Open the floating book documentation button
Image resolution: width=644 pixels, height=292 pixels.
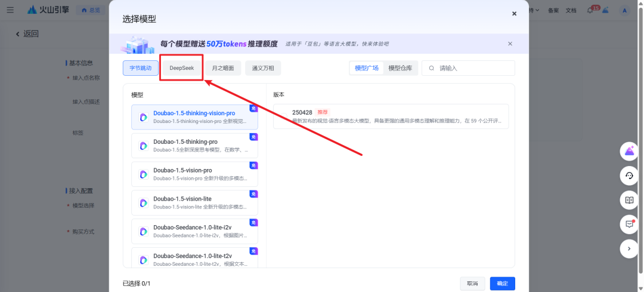629,200
